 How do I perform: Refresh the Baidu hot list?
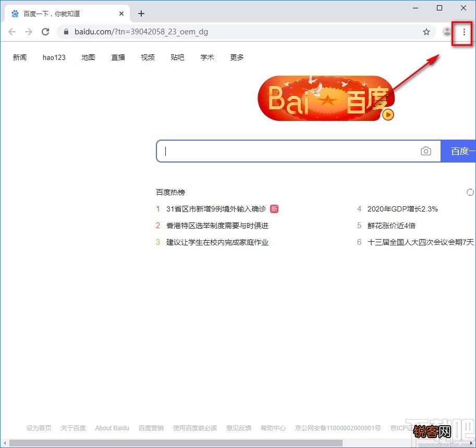pos(470,192)
